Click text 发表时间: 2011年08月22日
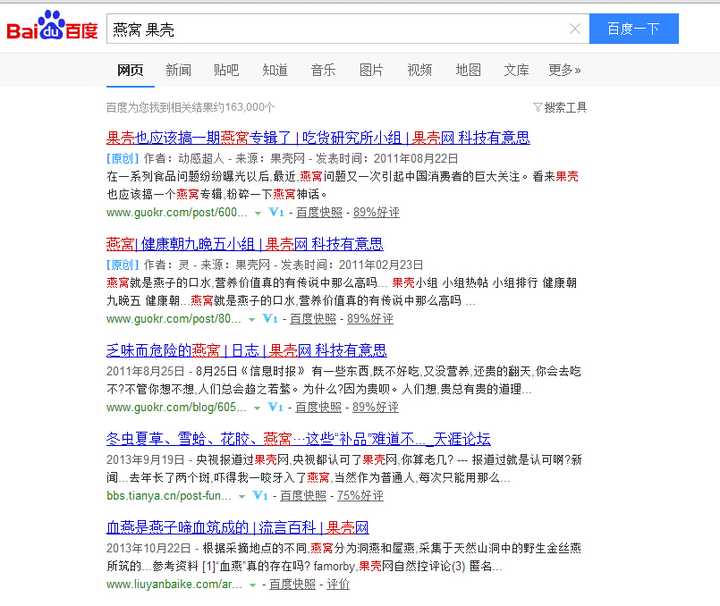Image resolution: width=720 pixels, height=606 pixels. pos(387,159)
